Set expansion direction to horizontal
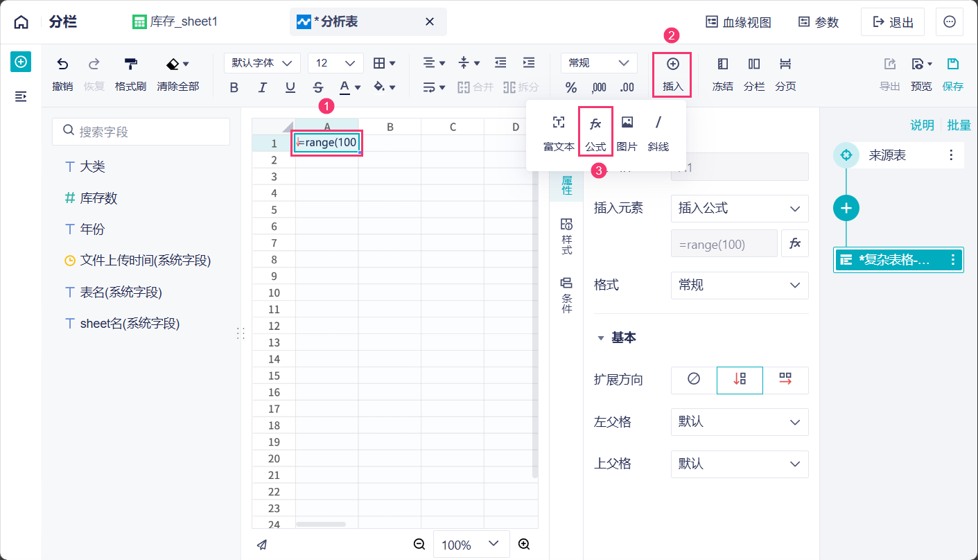The height and width of the screenshot is (560, 978). tap(785, 380)
